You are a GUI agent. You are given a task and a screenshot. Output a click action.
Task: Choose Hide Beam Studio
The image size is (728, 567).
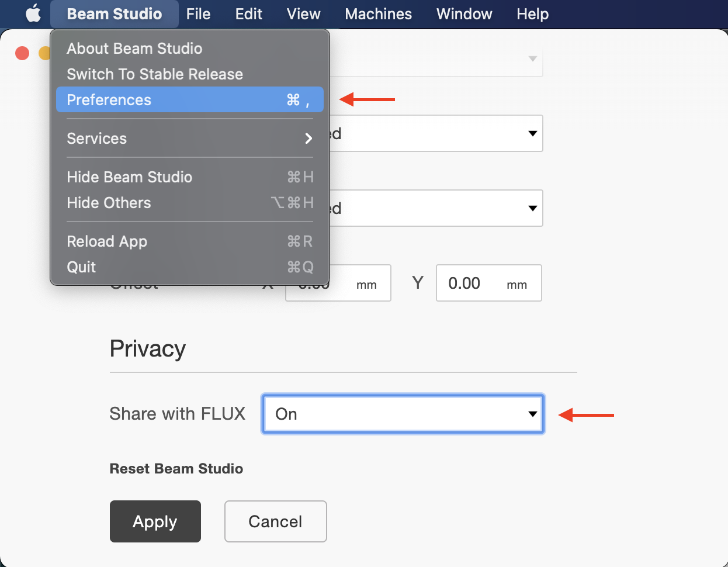point(190,177)
